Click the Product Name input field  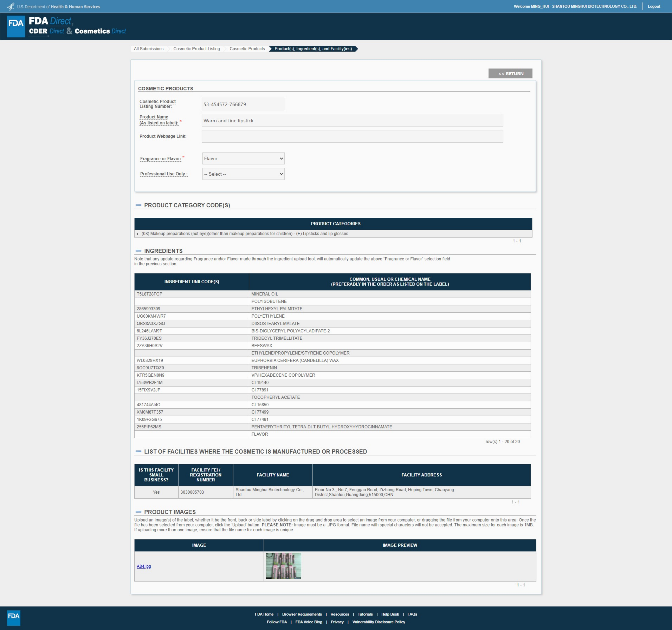coord(352,120)
